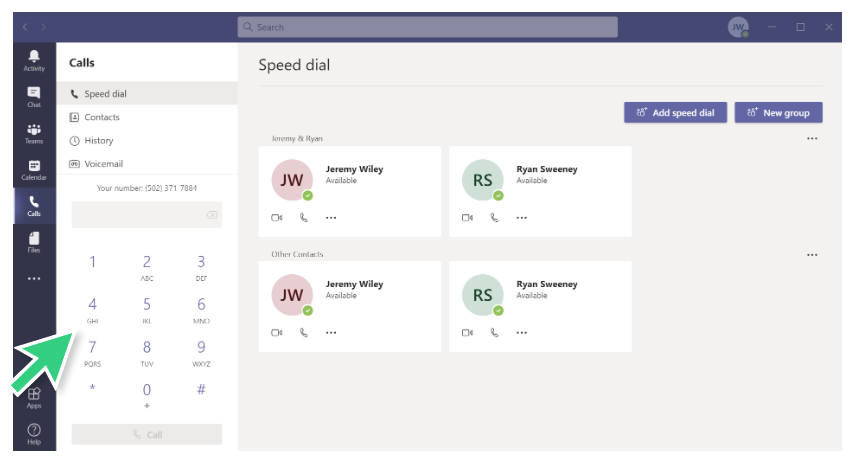
Task: Tap the 0 + key on the dial pad
Action: click(x=147, y=395)
